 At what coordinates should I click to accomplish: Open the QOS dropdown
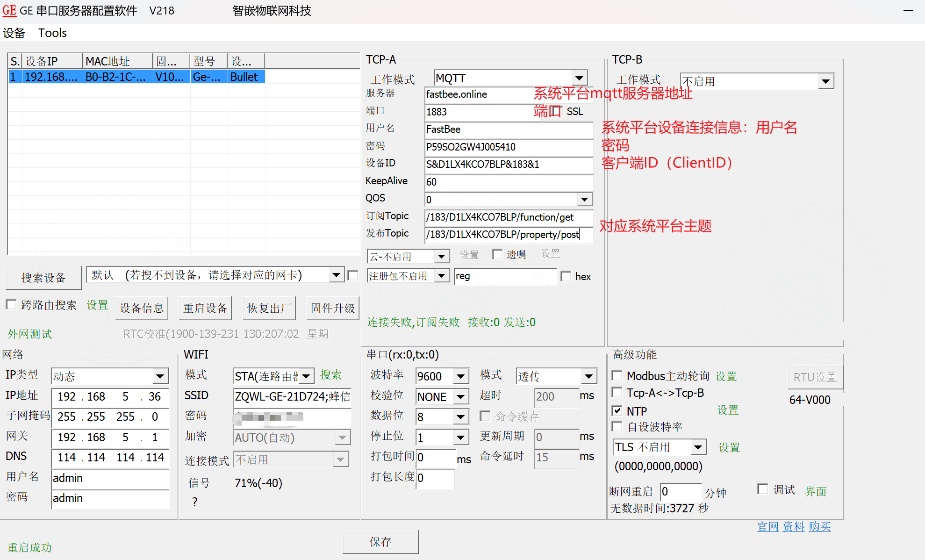tap(584, 199)
